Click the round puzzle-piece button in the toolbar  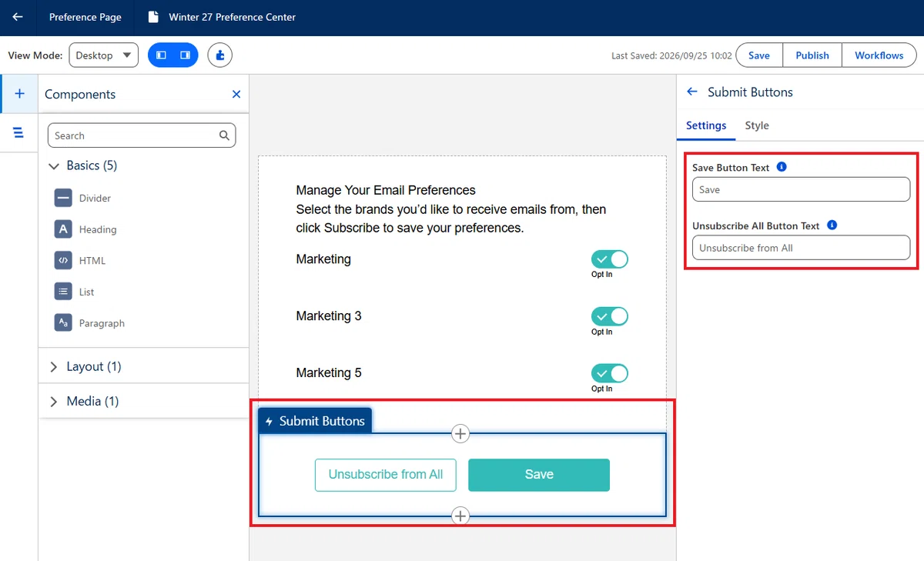pyautogui.click(x=220, y=55)
